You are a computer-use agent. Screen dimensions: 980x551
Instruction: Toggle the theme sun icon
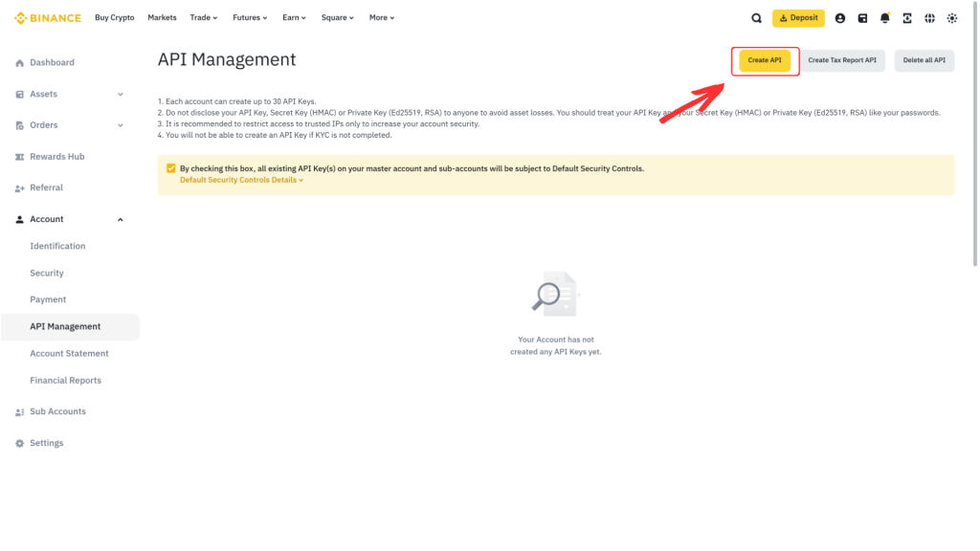pos(952,18)
